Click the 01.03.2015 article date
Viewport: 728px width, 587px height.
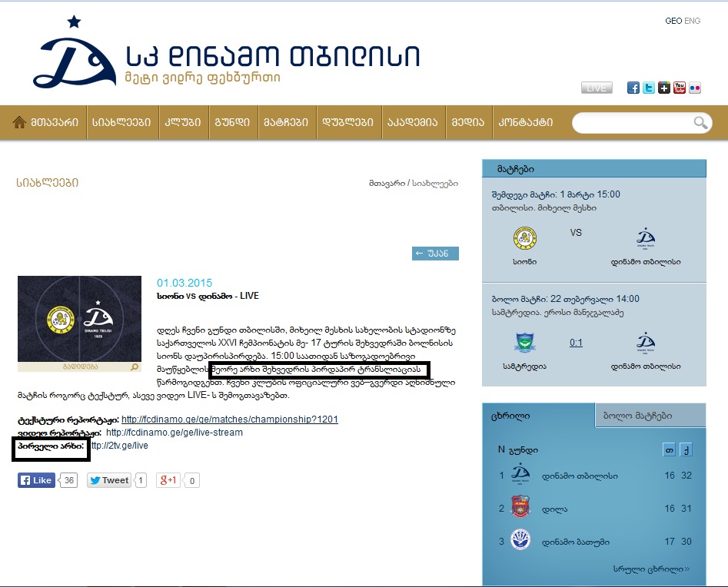tap(184, 283)
